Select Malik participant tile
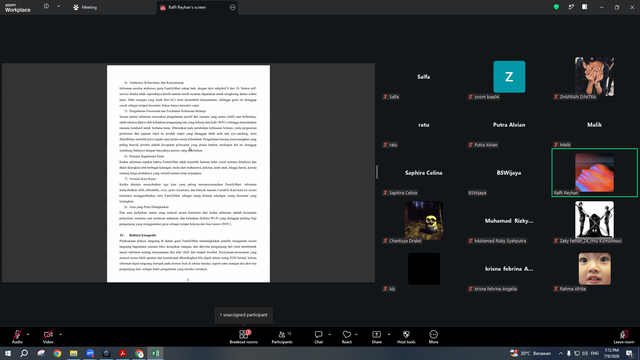This screenshot has width=640, height=360. click(594, 124)
